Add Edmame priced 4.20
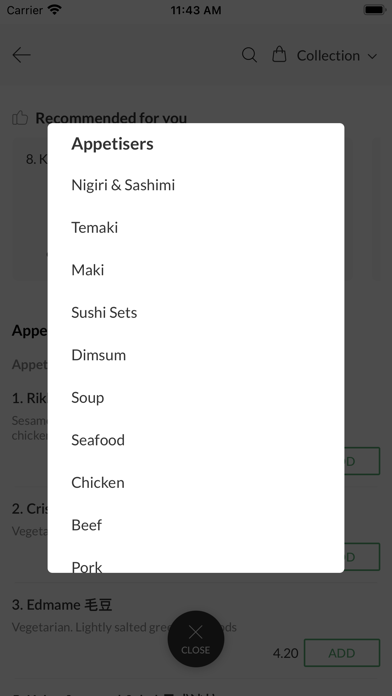Image resolution: width=392 pixels, height=696 pixels. click(342, 653)
